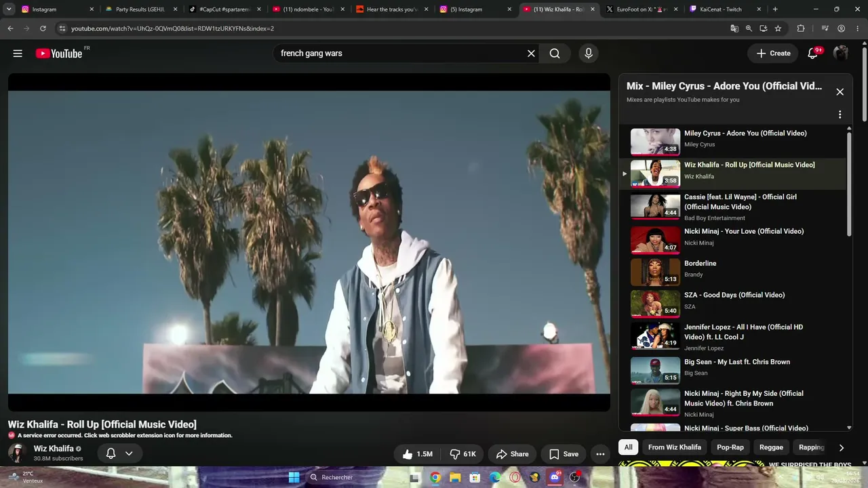Open Wiz Khalifa channel avatar
Screen dimensions: 868x488
18,453
